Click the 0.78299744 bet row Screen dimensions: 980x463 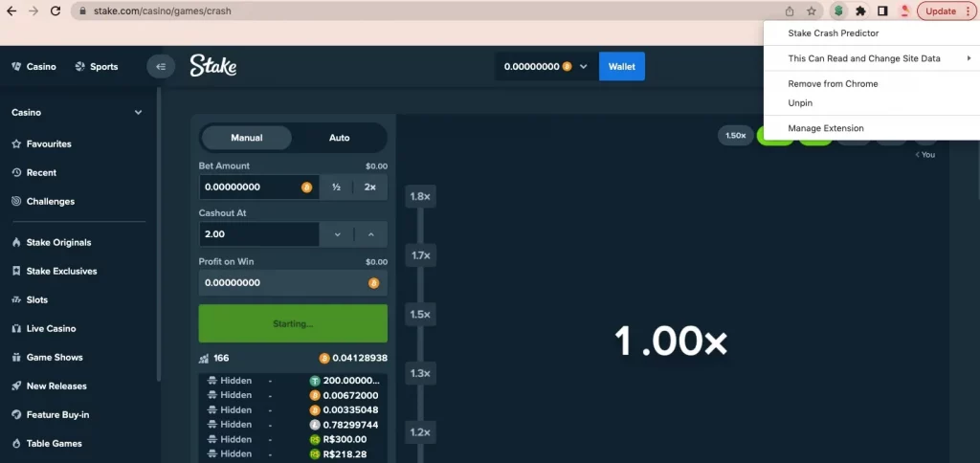[x=293, y=425]
